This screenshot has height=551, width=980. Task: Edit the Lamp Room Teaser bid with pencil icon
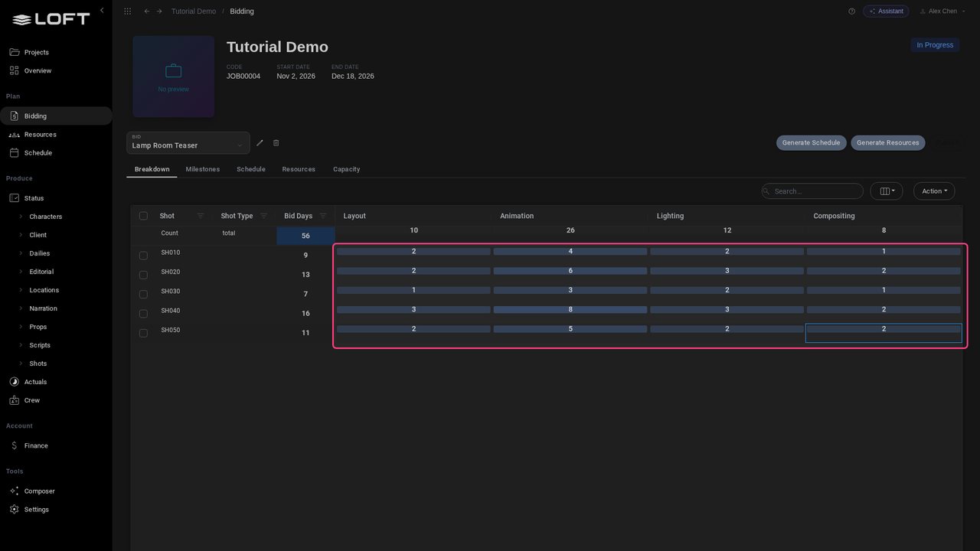coord(260,143)
